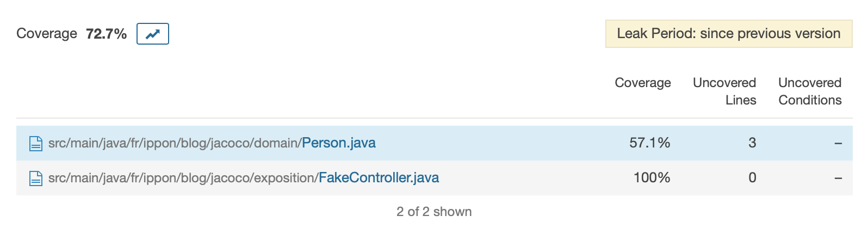
Task: Select the 57.1% coverage value
Action: pos(649,143)
